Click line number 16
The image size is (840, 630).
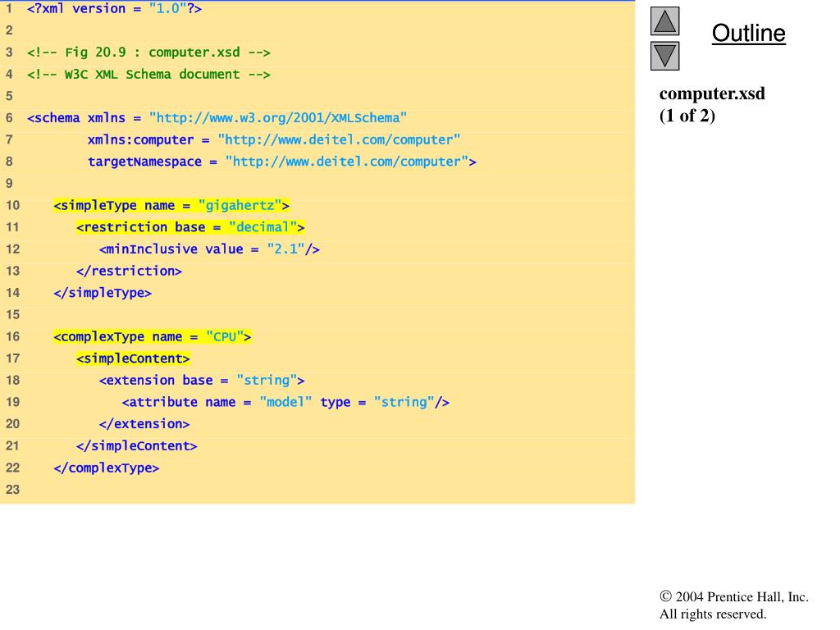point(12,337)
